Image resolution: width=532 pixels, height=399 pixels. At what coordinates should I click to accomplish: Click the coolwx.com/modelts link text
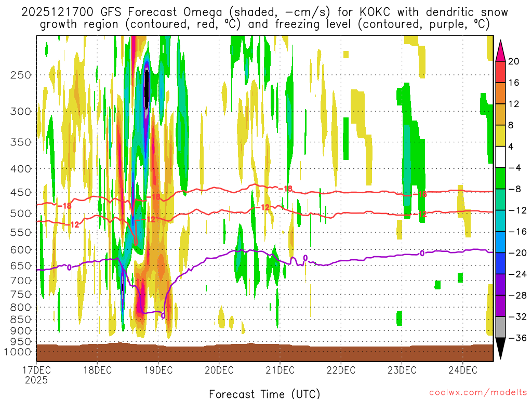click(478, 393)
